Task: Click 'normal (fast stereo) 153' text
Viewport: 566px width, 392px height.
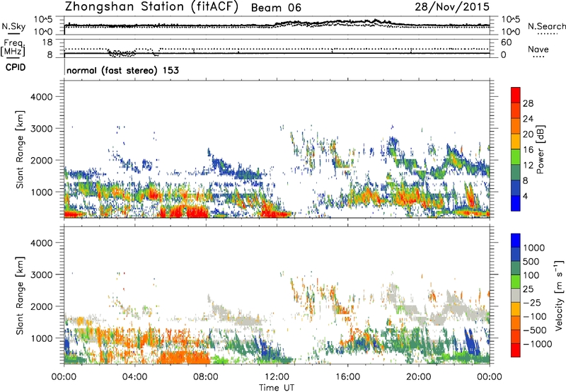Action: pos(122,70)
